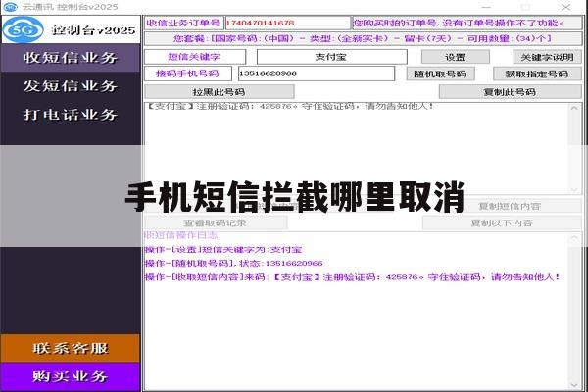Click the log panel scrollbar down arrow
Viewport: 588px width, 392px height.
coord(574,385)
